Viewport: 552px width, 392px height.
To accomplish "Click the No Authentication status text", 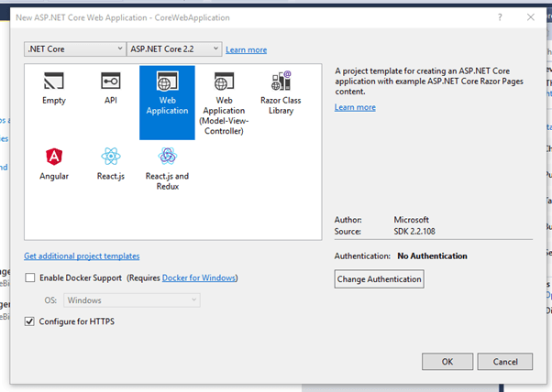I will tap(432, 256).
